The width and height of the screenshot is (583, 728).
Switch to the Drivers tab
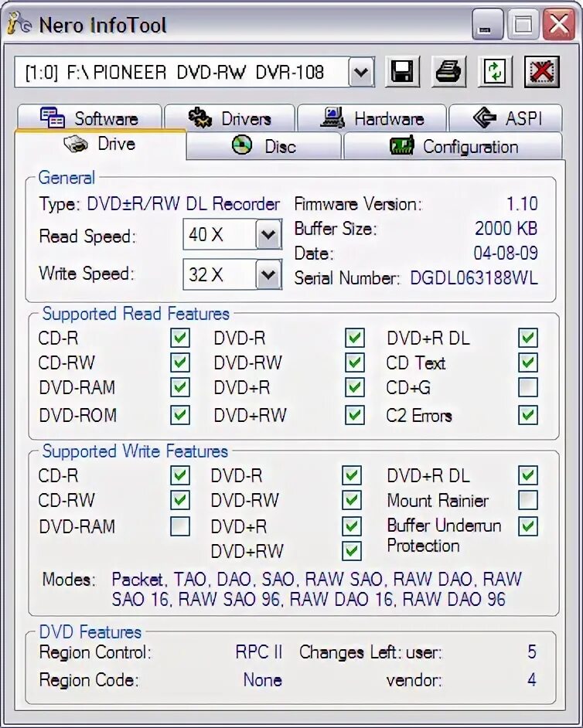coord(230,118)
